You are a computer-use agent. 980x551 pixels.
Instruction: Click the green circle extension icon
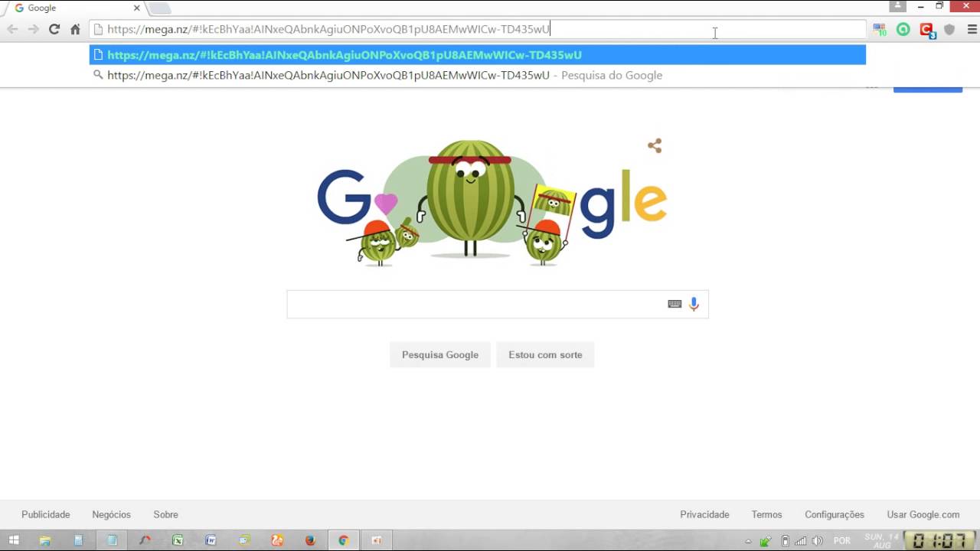click(x=903, y=30)
